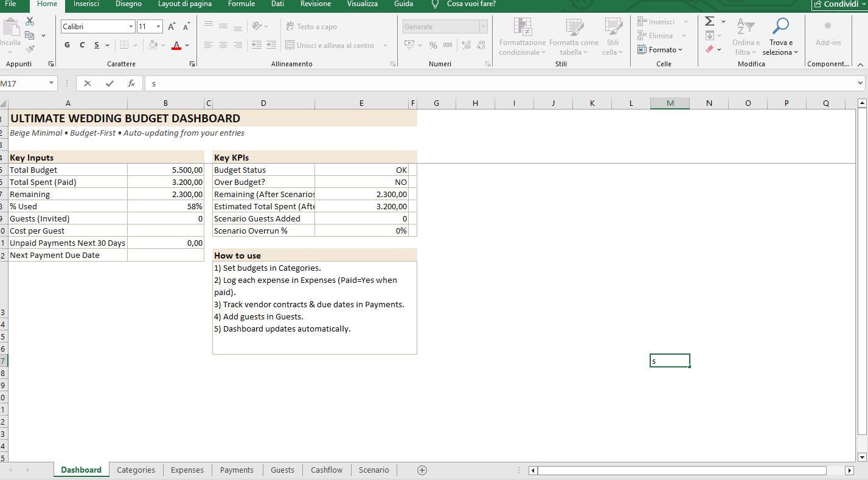Click the increase font size icon

coord(171,27)
